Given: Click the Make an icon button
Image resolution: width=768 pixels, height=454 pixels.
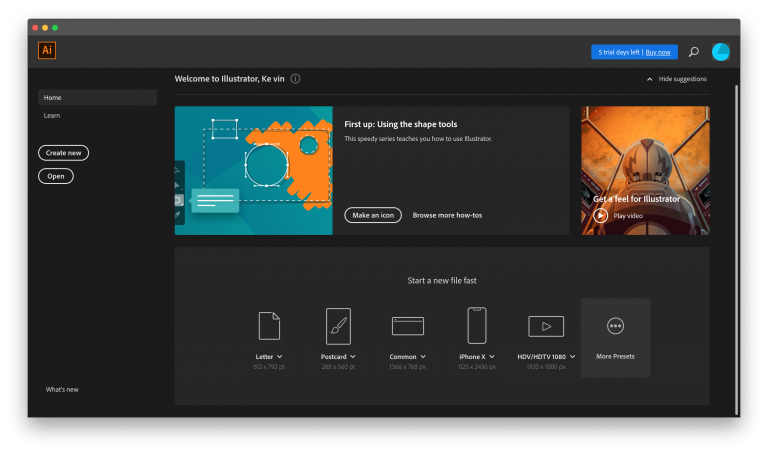Looking at the screenshot, I should (373, 215).
